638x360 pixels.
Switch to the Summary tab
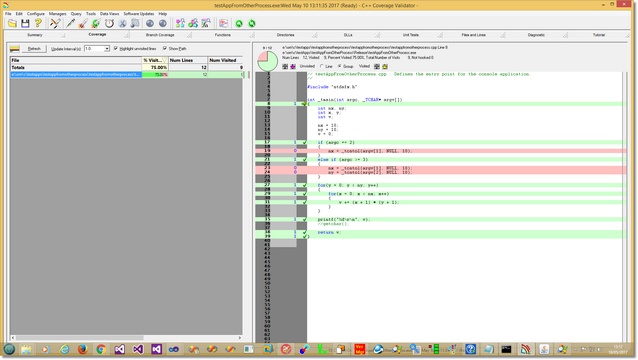click(x=35, y=35)
